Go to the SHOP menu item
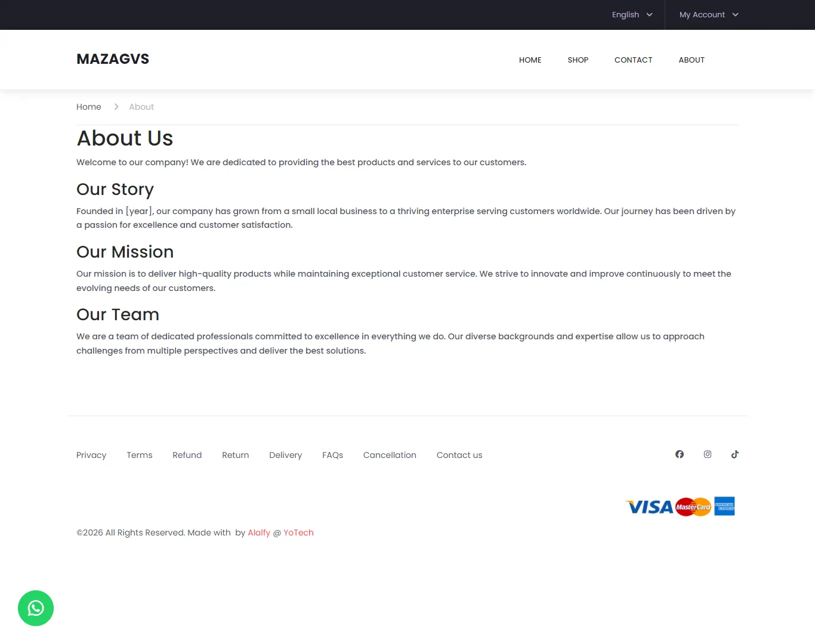The image size is (815, 644). tap(578, 60)
